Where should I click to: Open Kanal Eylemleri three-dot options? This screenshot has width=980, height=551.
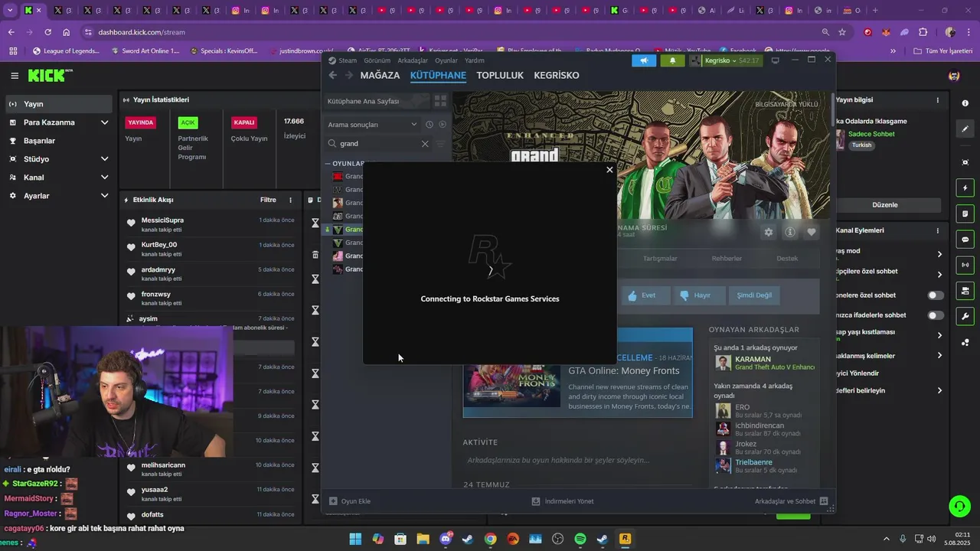[x=937, y=230]
